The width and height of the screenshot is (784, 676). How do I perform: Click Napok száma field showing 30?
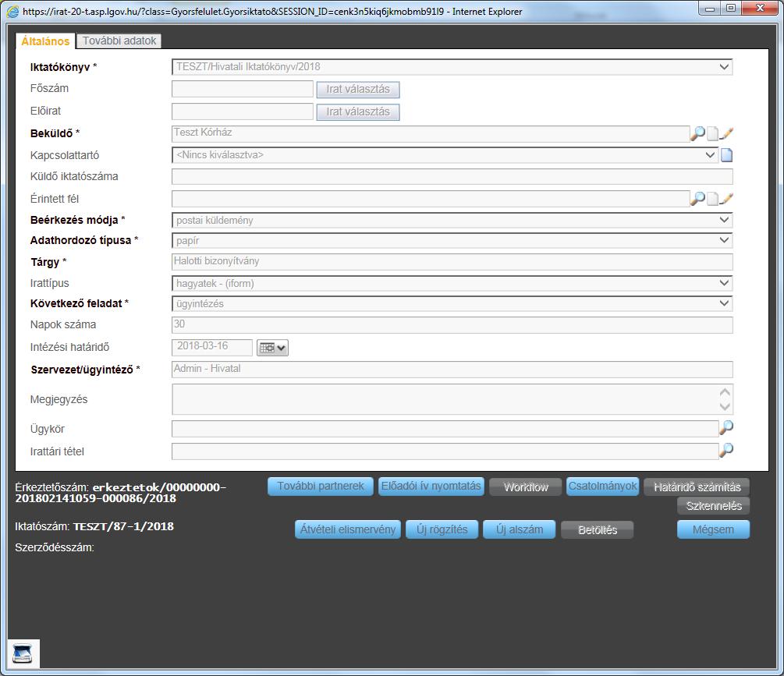[x=452, y=325]
